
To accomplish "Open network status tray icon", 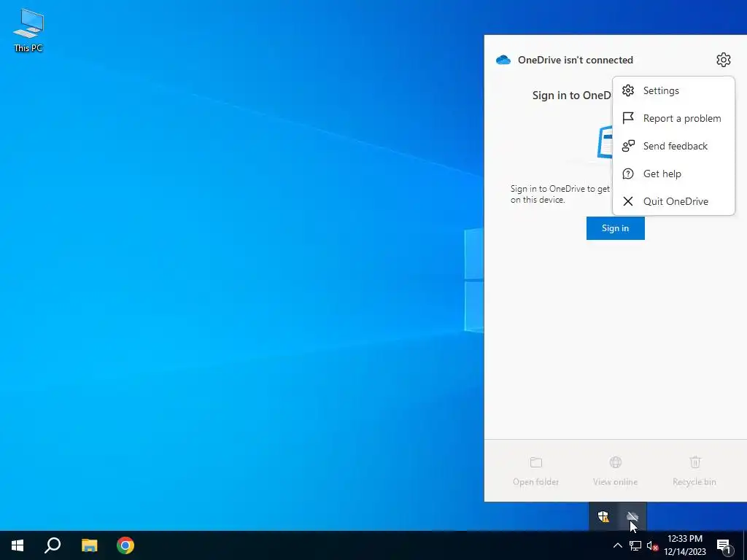I will pyautogui.click(x=635, y=545).
